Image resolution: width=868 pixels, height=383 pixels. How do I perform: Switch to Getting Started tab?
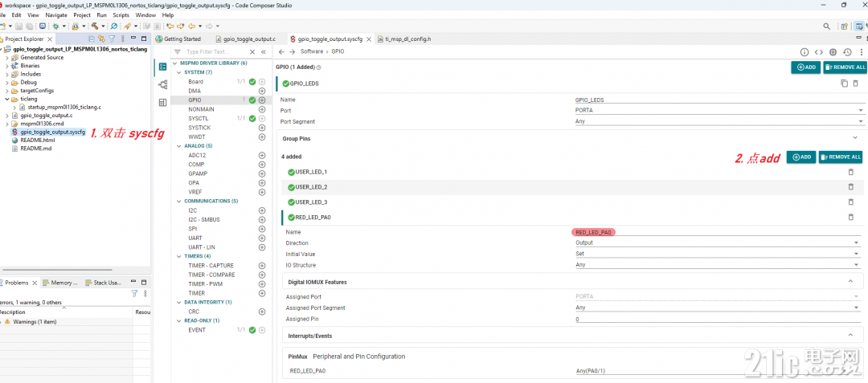[178, 39]
